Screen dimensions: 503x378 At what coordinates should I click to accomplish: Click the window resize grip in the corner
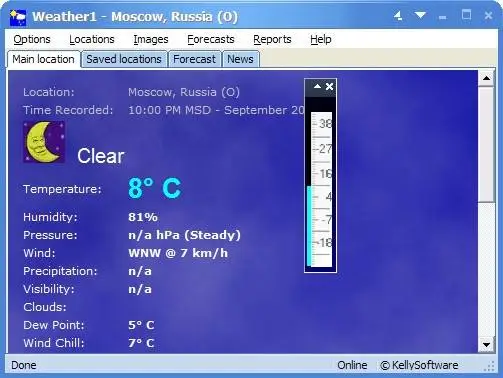point(490,366)
